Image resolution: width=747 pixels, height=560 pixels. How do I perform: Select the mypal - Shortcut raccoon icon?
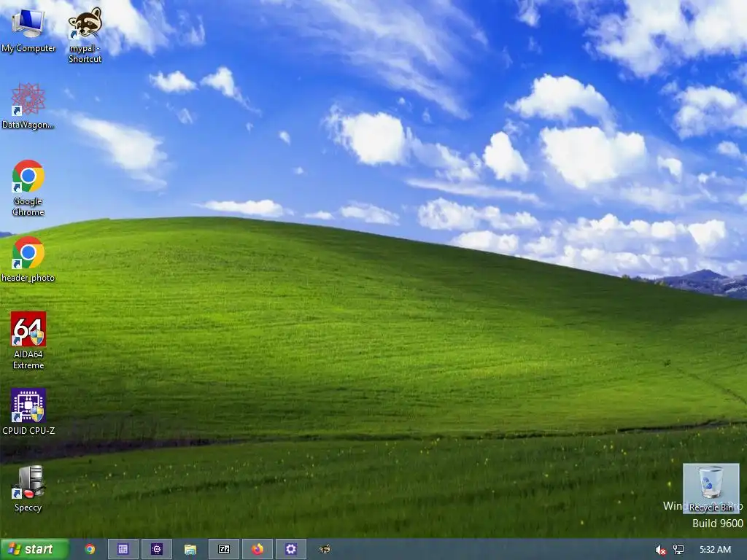[x=85, y=35]
